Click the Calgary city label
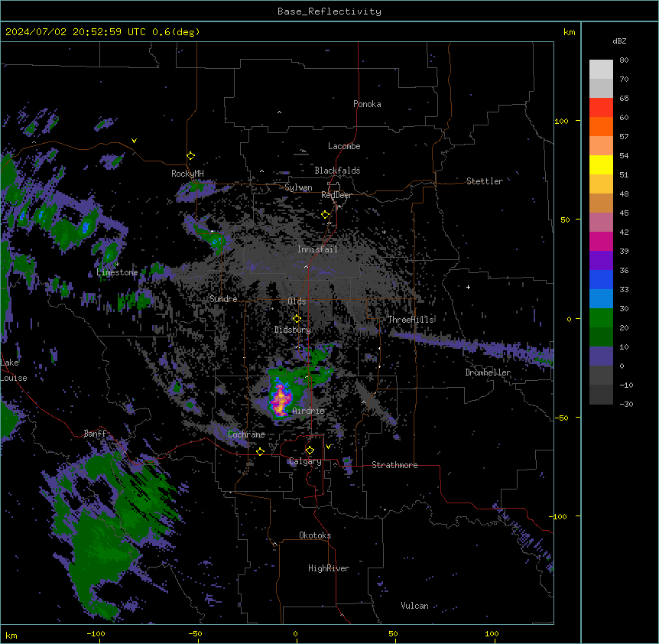This screenshot has height=644, width=659. (x=305, y=461)
